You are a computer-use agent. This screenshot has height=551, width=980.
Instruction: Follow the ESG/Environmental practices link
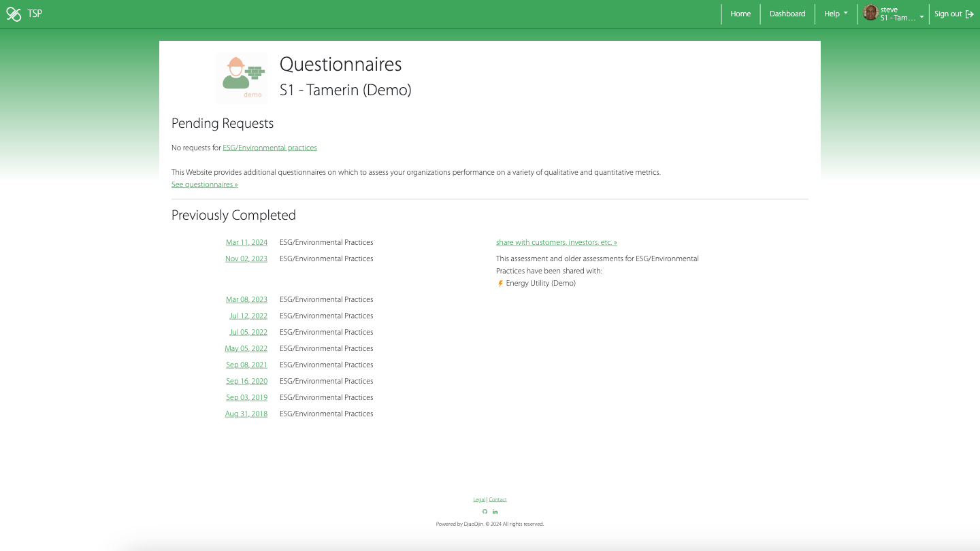tap(269, 148)
